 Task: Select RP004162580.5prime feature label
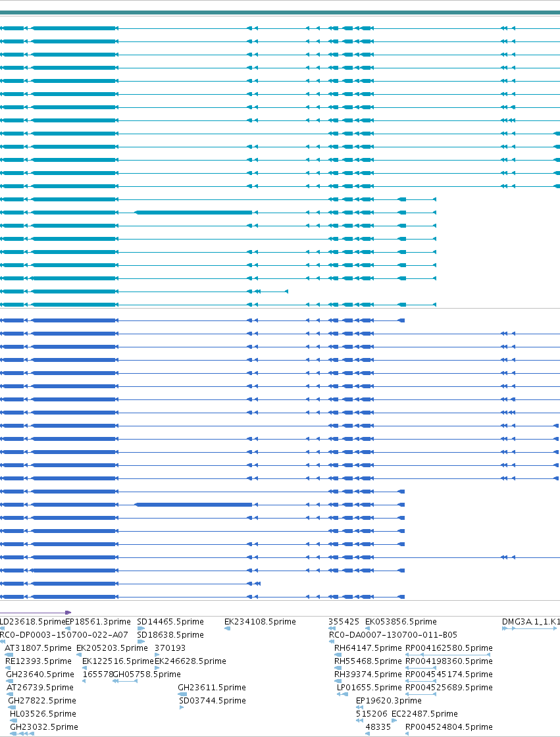(449, 648)
